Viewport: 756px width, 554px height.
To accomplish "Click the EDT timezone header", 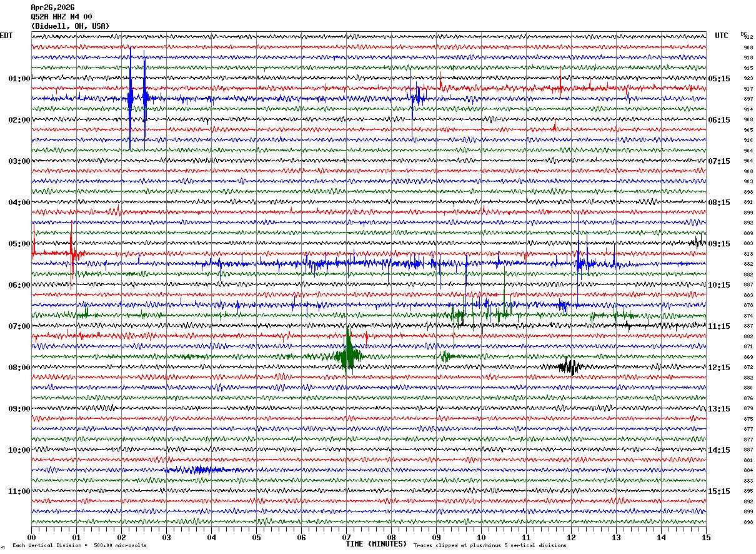I will (x=6, y=36).
